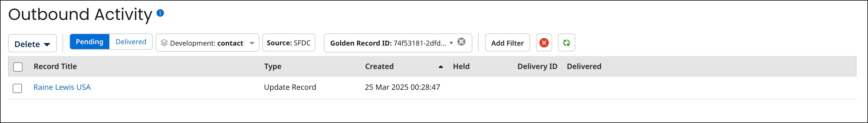Image resolution: width=868 pixels, height=123 pixels.
Task: Click the layers icon in Development filter
Action: [164, 43]
